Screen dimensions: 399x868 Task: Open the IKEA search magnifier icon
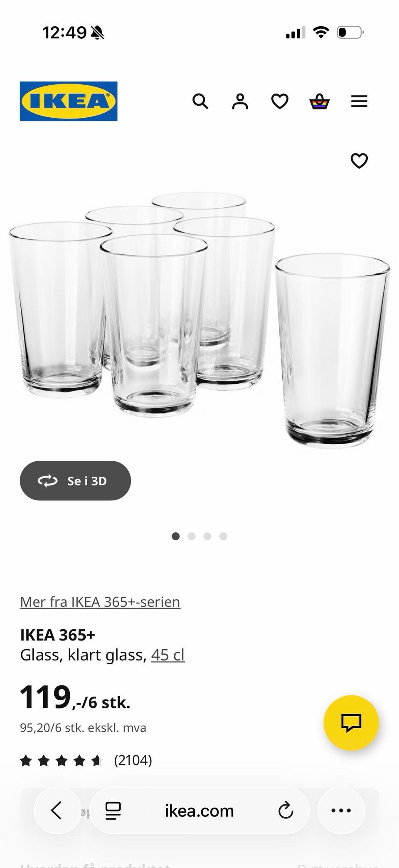[200, 101]
